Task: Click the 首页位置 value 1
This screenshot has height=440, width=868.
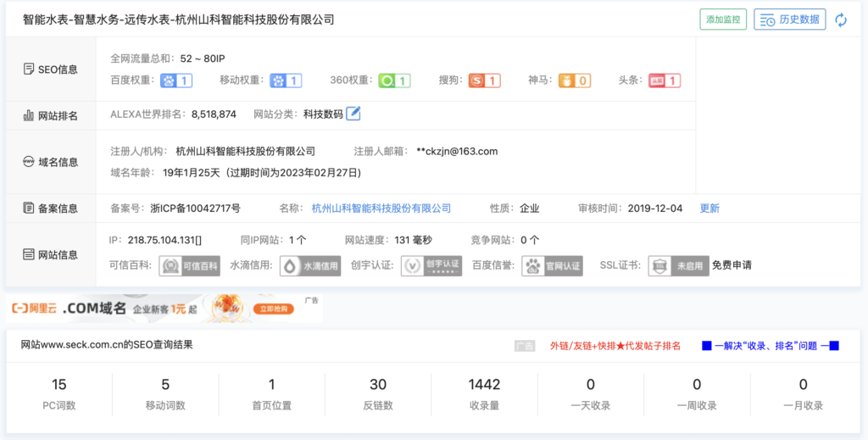Action: pos(272,384)
